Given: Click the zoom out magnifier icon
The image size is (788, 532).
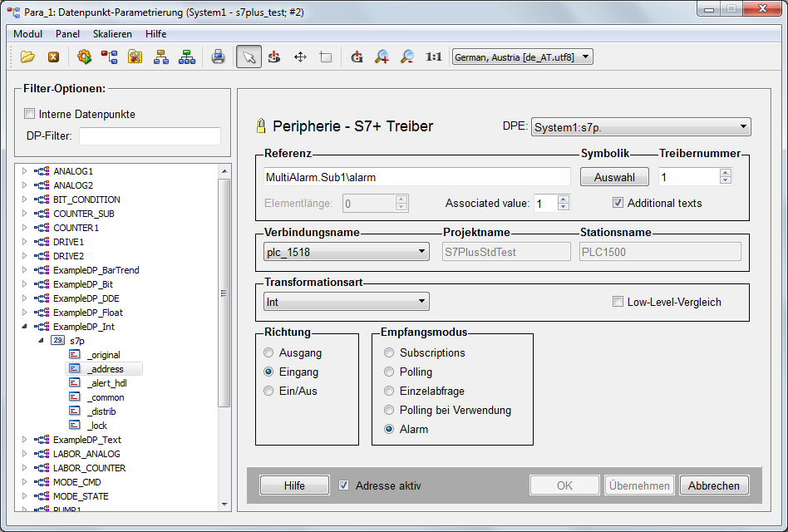Looking at the screenshot, I should (x=407, y=57).
